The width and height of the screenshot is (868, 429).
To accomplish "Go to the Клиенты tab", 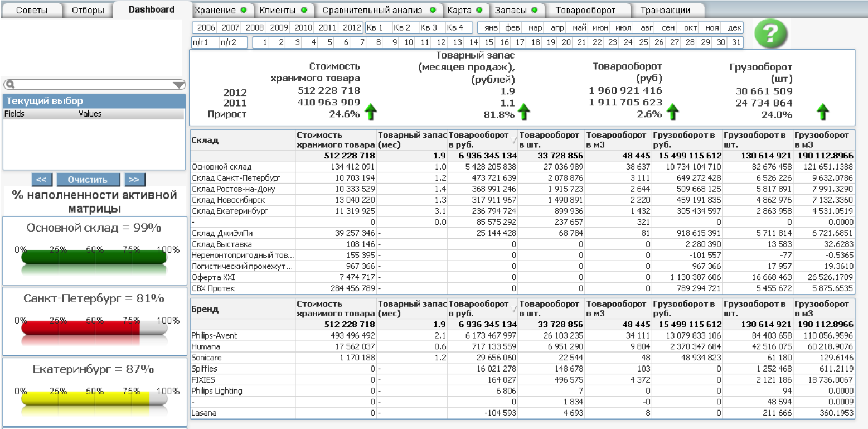I will [x=284, y=10].
